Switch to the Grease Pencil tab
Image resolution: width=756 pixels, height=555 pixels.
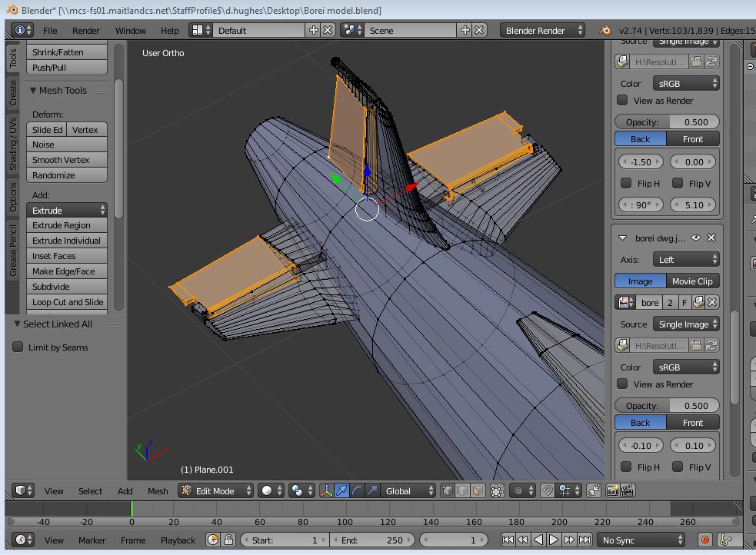13,250
